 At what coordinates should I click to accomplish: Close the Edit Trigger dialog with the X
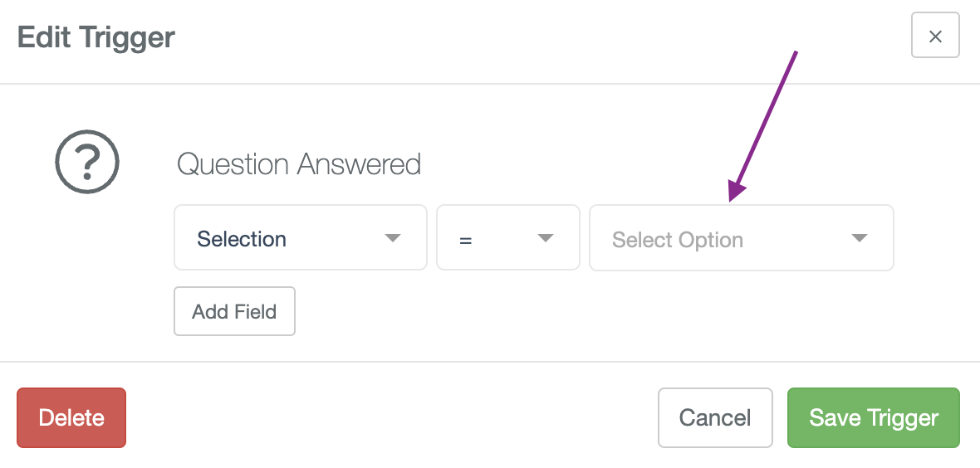click(x=935, y=37)
